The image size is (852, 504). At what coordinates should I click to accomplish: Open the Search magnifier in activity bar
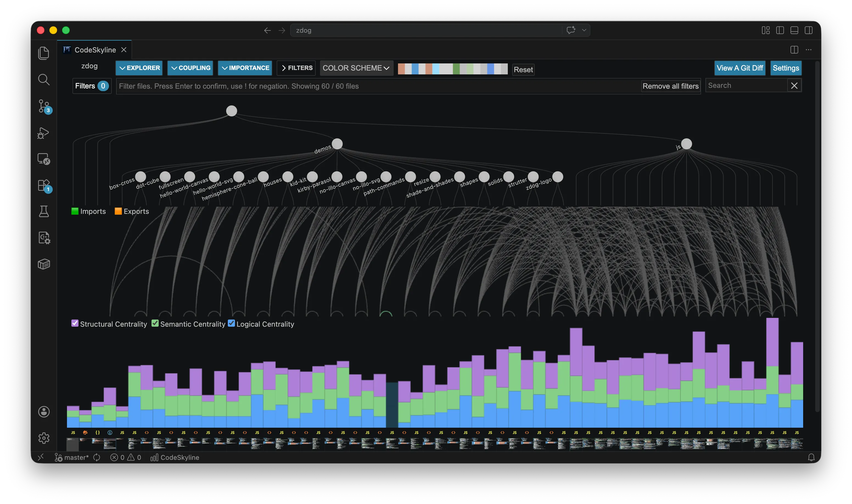pos(43,80)
